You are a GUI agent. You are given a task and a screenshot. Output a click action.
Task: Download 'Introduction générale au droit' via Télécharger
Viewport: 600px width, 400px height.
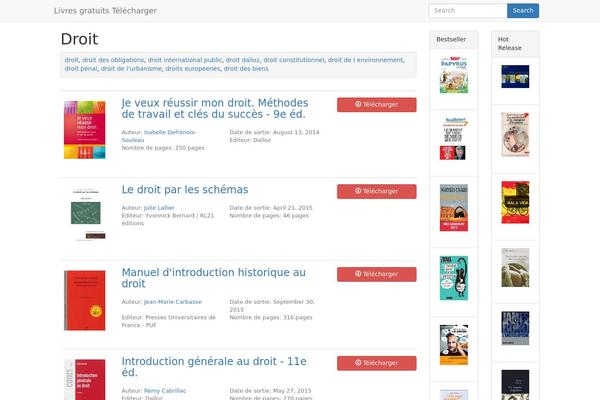[377, 363]
